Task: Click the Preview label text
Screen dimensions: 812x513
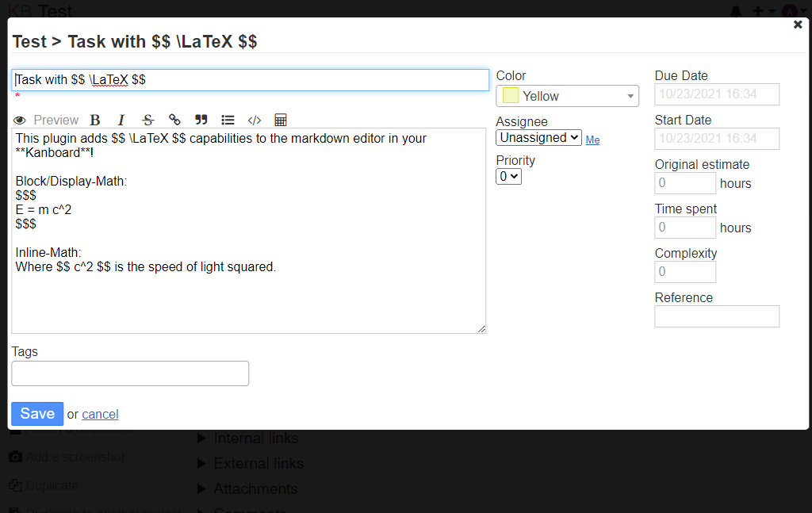Action: pyautogui.click(x=56, y=120)
